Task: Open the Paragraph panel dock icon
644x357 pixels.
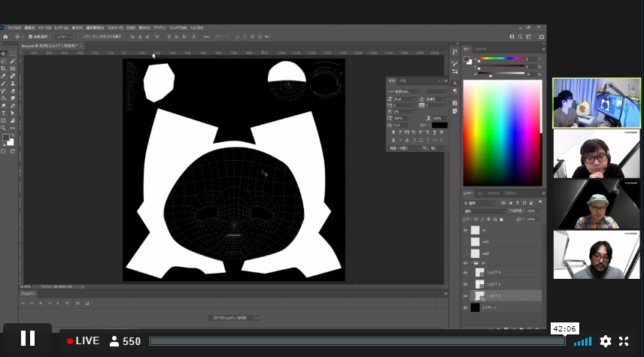Action: click(454, 91)
